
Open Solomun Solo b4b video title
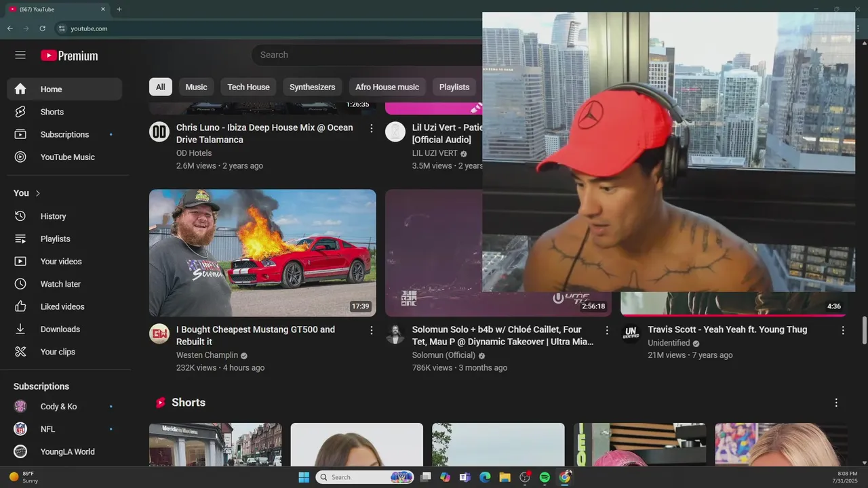[x=502, y=335]
